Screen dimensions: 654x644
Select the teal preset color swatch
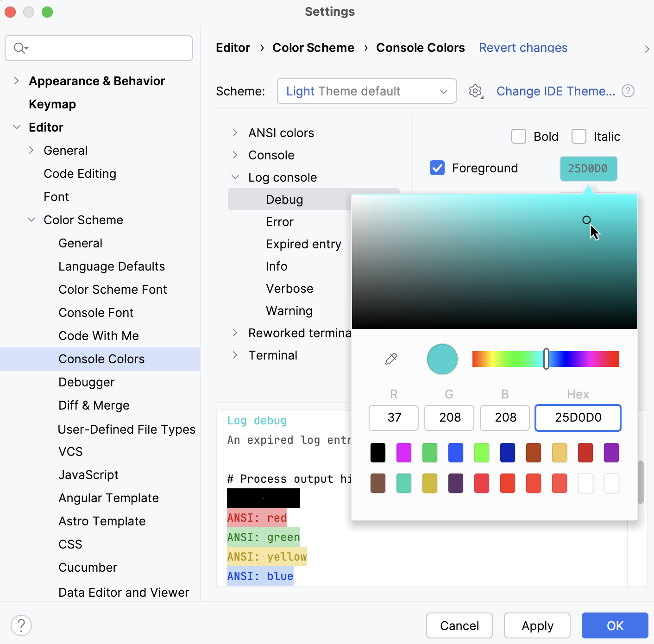pyautogui.click(x=403, y=483)
